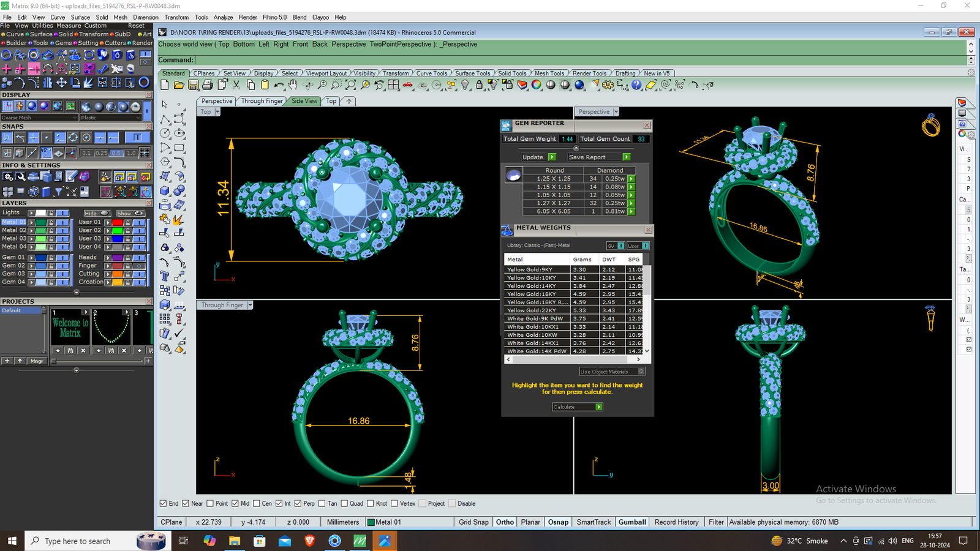Click the 45 degree angle snap icon
980x551 pixels.
click(46, 152)
